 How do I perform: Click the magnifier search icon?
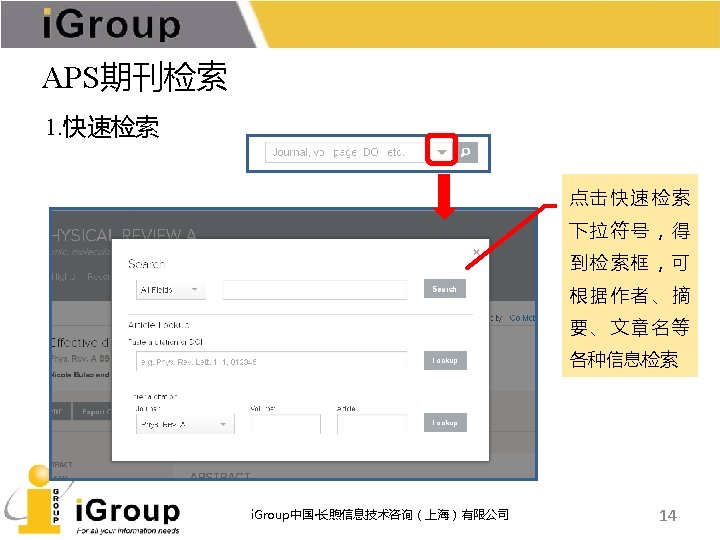466,152
